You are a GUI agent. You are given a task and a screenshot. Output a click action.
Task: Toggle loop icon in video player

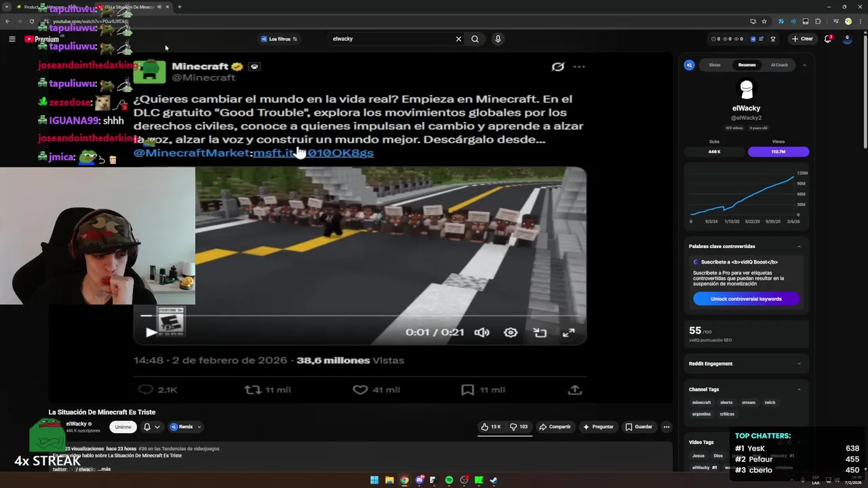click(x=540, y=333)
